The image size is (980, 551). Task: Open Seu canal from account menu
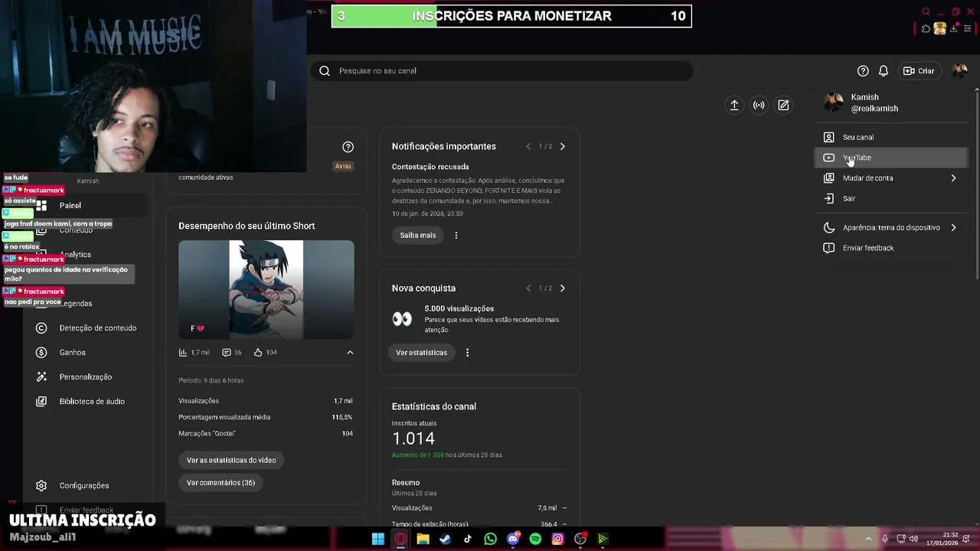(x=891, y=137)
